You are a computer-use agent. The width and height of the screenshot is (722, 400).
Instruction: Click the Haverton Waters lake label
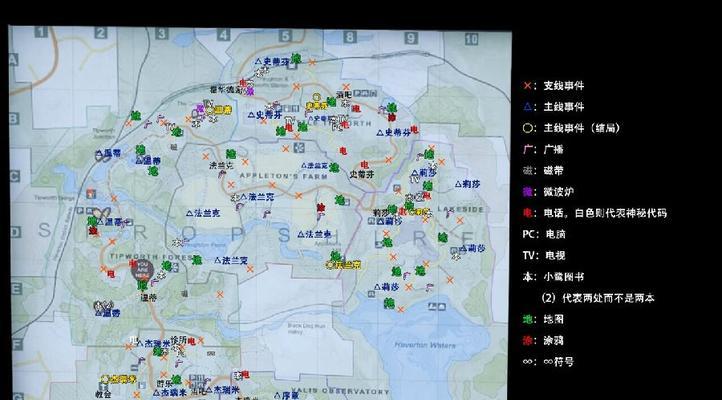(425, 345)
